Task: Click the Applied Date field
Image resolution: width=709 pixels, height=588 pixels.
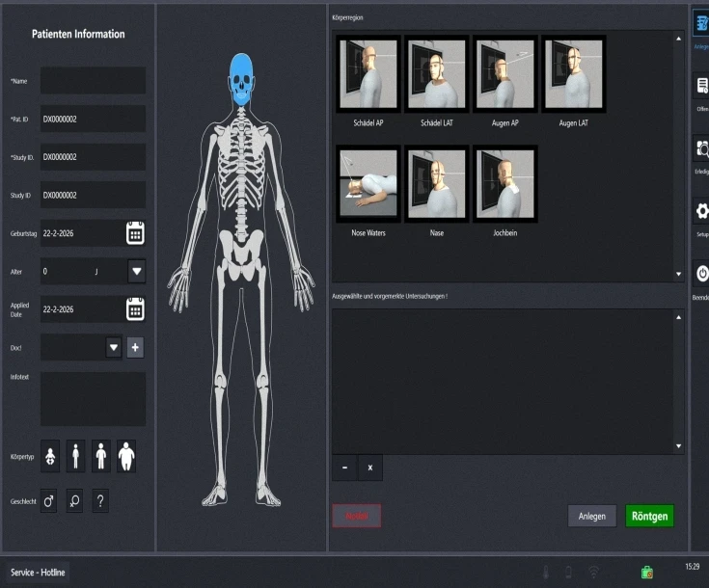Action: 83,309
